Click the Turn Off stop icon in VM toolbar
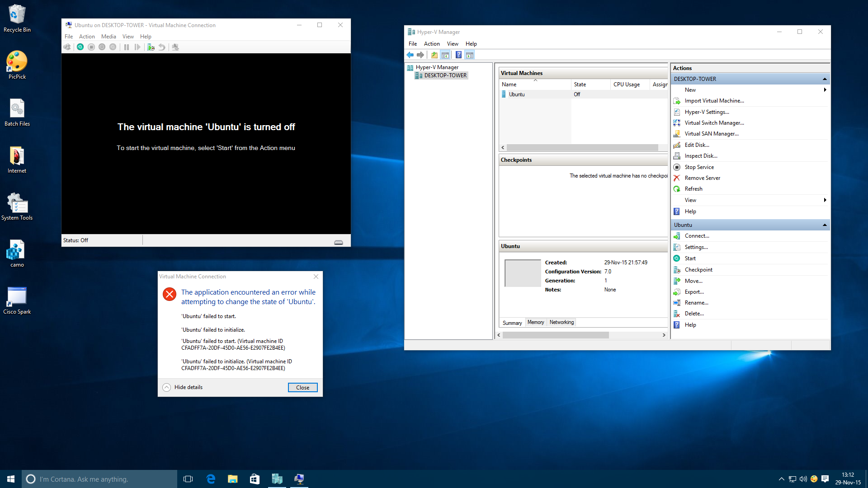 click(91, 47)
